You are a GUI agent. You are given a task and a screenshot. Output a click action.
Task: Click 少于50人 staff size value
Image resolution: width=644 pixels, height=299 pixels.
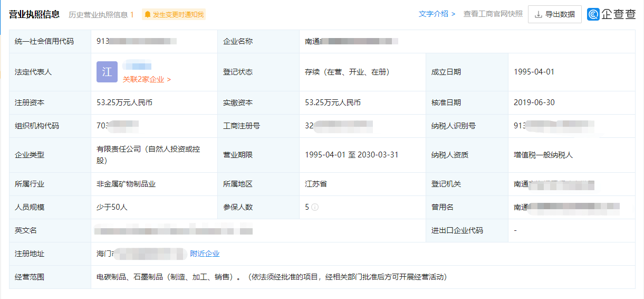(x=112, y=207)
